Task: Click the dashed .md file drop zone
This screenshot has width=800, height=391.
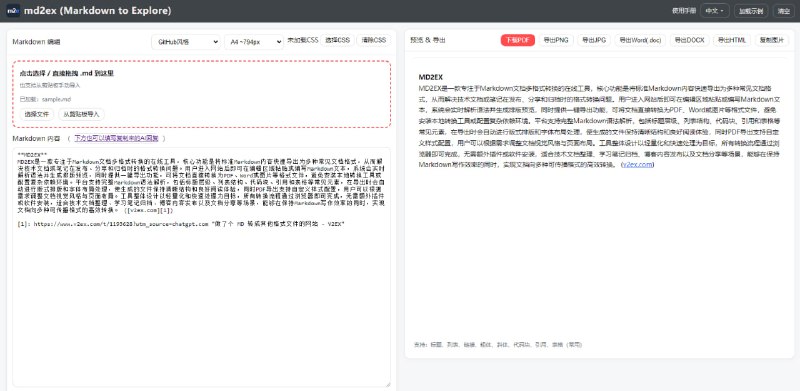Action: click(x=202, y=94)
